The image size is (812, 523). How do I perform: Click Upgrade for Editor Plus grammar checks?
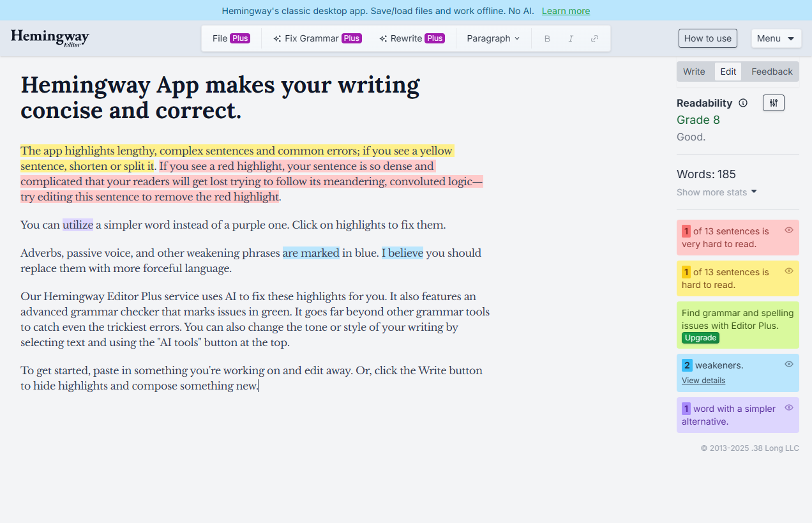pyautogui.click(x=700, y=338)
